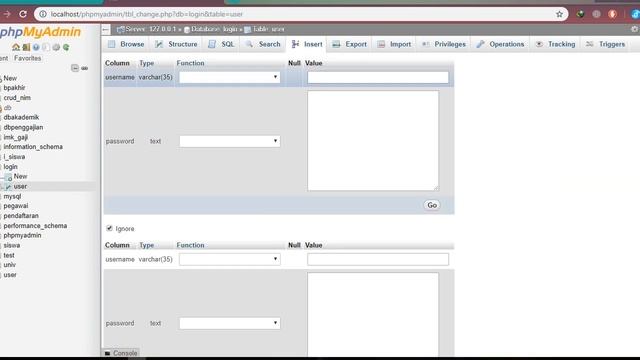
Task: Open Function dropdown for second password row
Action: pos(229,323)
